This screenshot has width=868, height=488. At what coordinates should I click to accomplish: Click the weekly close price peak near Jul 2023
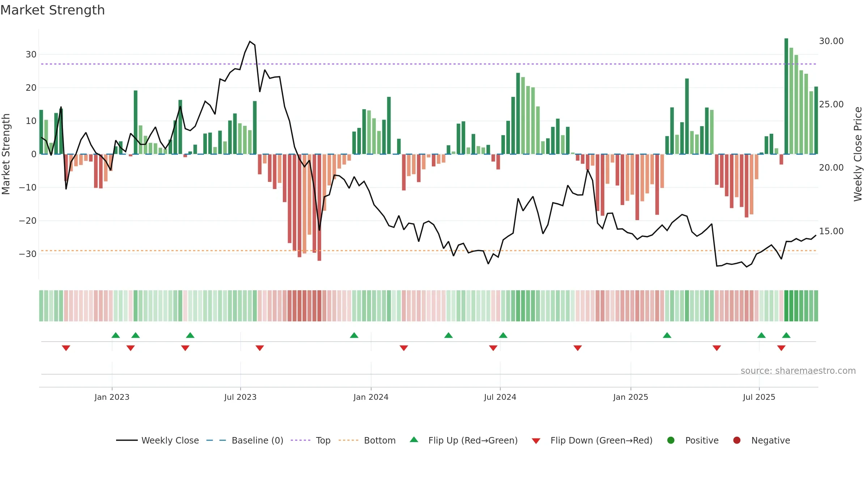click(x=250, y=42)
